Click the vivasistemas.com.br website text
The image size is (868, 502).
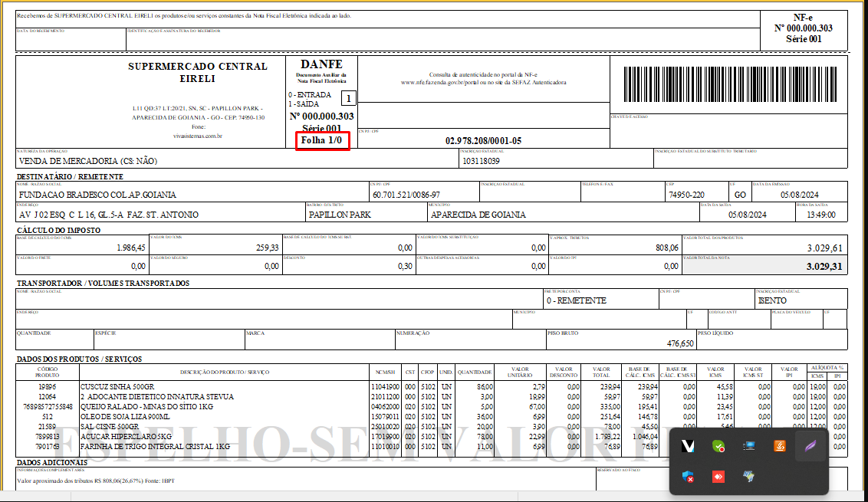(198, 136)
